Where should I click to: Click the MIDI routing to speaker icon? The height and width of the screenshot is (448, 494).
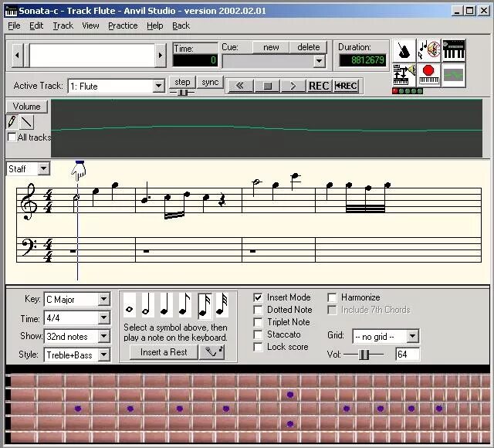(x=404, y=75)
